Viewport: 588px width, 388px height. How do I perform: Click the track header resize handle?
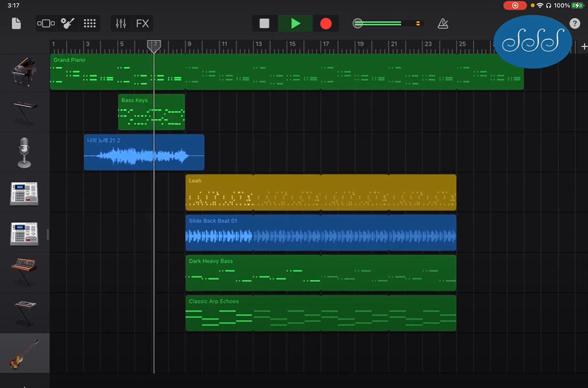tap(47, 235)
